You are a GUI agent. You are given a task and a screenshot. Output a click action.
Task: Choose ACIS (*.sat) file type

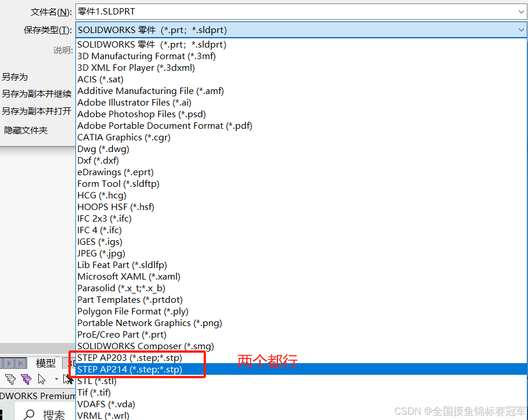(x=301, y=79)
